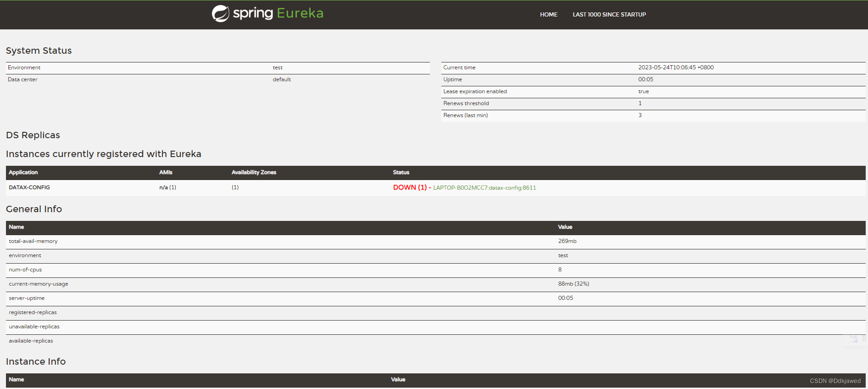The image size is (868, 389).
Task: Open the LAPTOP-B0O2MCC7:datax-config:8611 instance link
Action: [484, 188]
